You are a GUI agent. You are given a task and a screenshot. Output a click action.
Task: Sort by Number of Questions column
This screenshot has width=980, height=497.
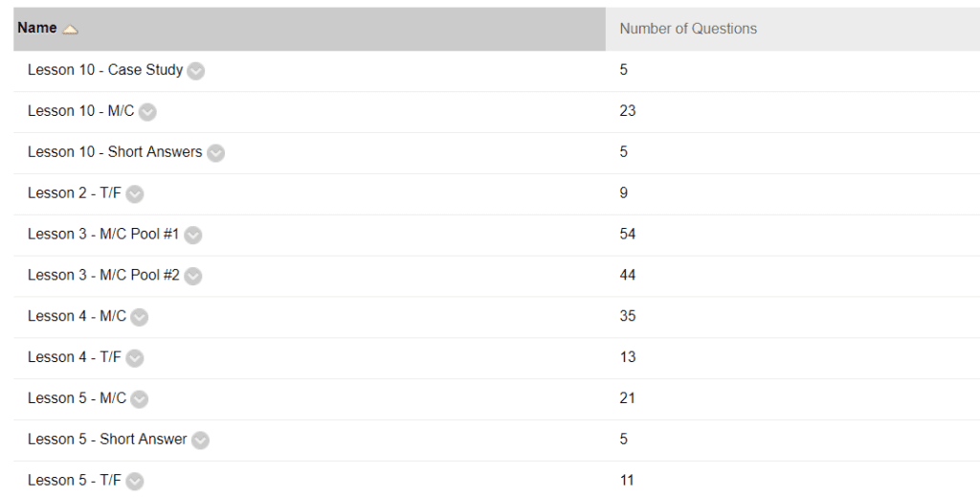point(688,29)
